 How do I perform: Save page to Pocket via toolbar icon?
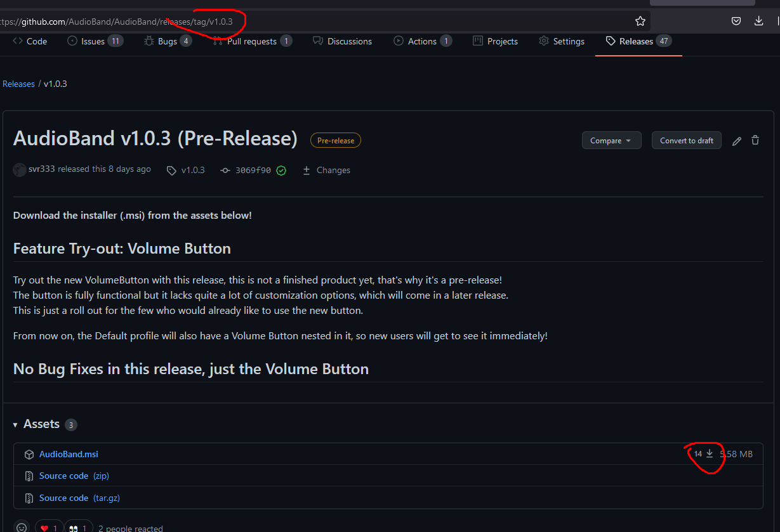point(736,21)
